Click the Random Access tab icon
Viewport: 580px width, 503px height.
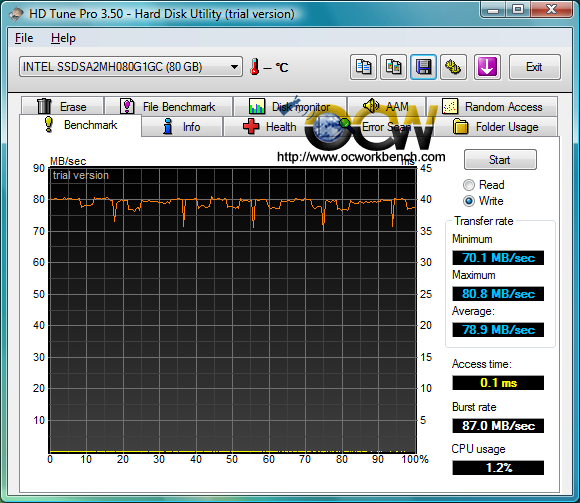(x=450, y=106)
